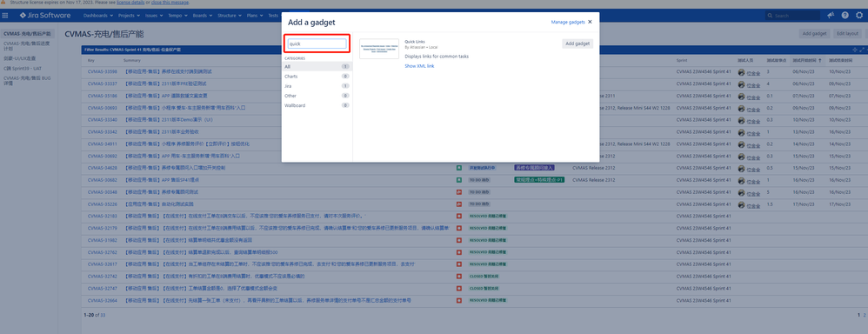Close the Add a gadget dialog
868x334 pixels.
pyautogui.click(x=590, y=22)
